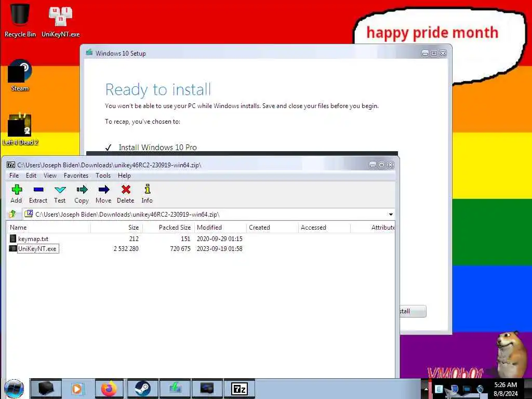The width and height of the screenshot is (532, 399).
Task: Select the Left 4 Dead 2 desktop shortcut
Action: tap(20, 129)
